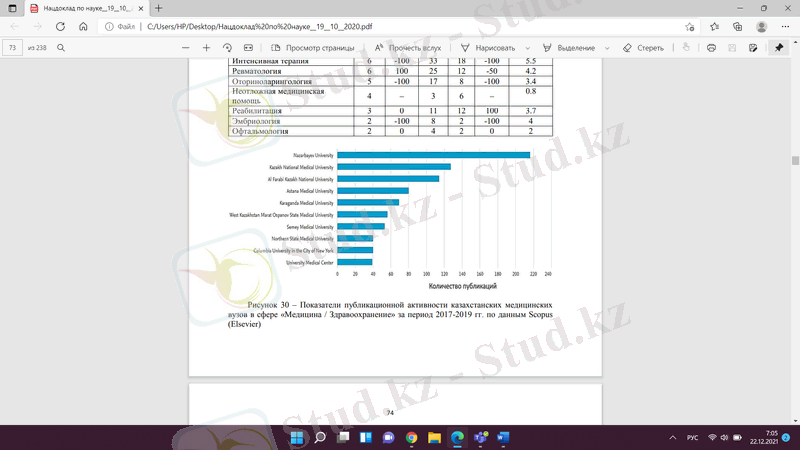Screen dimensions: 800x450
Task: Rotate the PDF page
Action: tap(227, 47)
